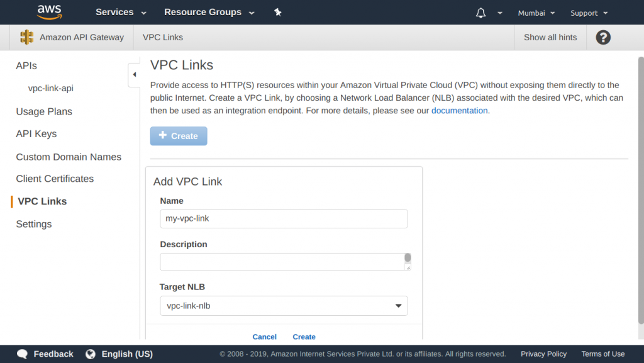The width and height of the screenshot is (644, 363).
Task: Click the Amazon API Gateway icon
Action: 26,37
